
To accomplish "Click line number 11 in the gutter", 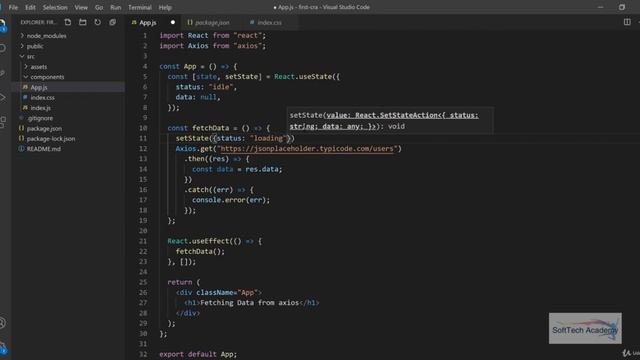I will pyautogui.click(x=142, y=138).
